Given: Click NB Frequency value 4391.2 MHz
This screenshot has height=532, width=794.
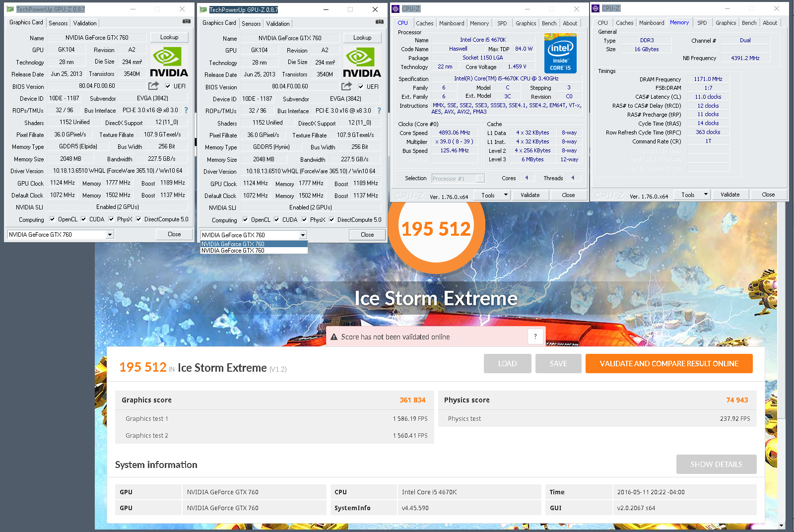Looking at the screenshot, I should coord(745,58).
